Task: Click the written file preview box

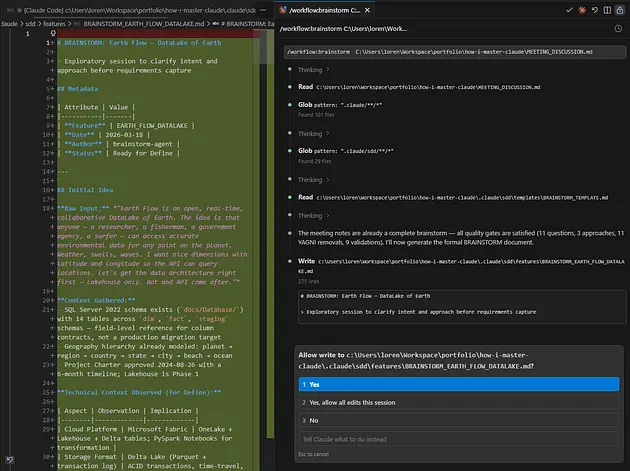Action: coord(462,306)
